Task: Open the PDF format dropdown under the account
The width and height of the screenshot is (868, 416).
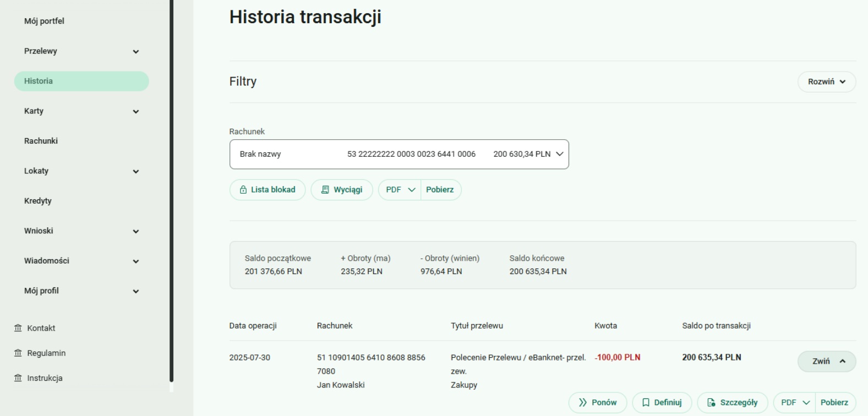Action: (400, 190)
